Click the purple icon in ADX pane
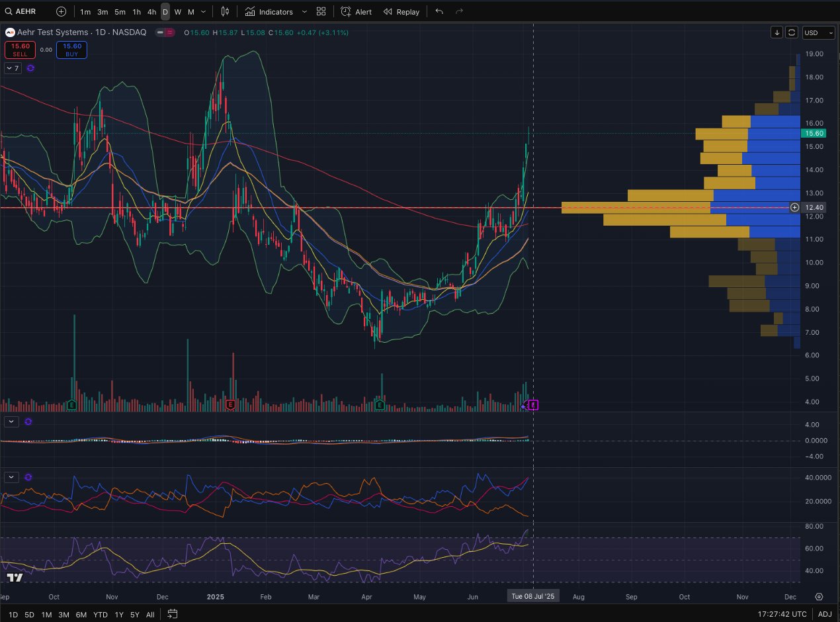The image size is (840, 622). (x=28, y=476)
